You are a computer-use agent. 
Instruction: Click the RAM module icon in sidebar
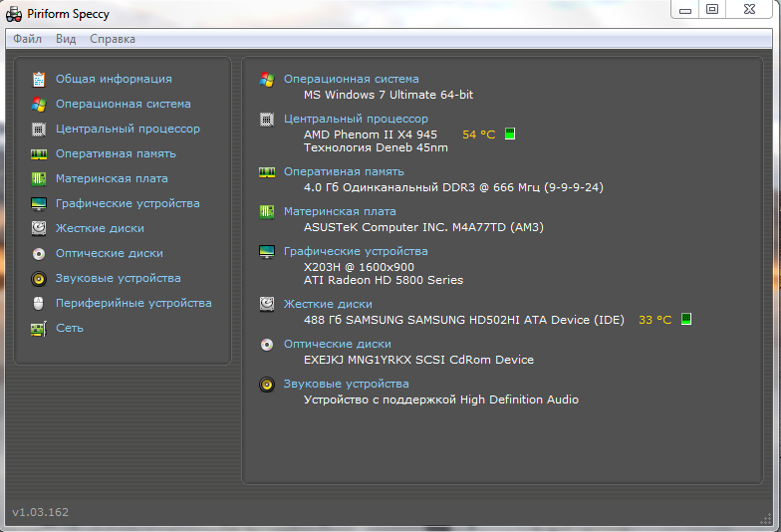[39, 153]
